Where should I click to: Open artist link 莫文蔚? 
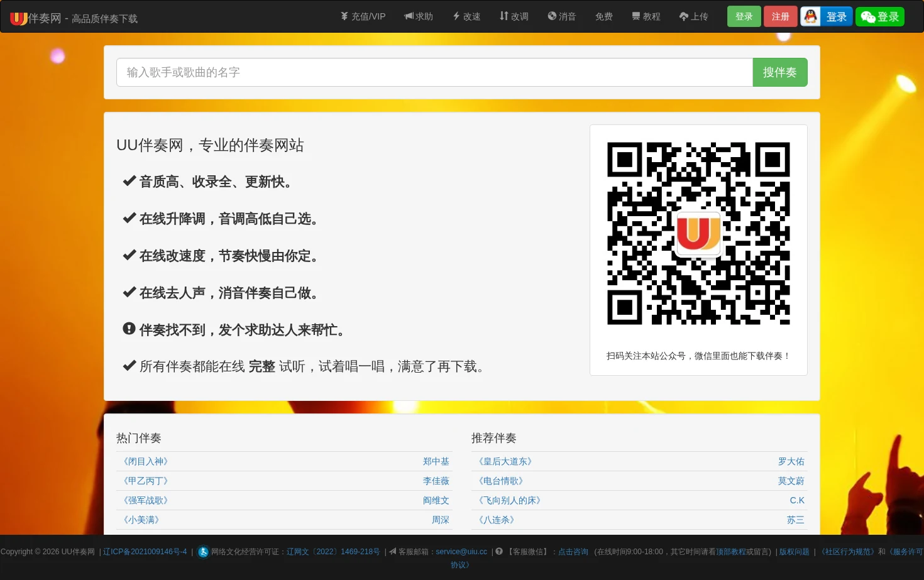pyautogui.click(x=791, y=481)
